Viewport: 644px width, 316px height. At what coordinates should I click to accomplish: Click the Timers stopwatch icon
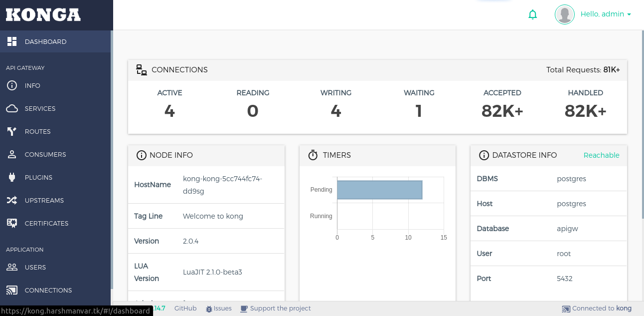coord(313,155)
